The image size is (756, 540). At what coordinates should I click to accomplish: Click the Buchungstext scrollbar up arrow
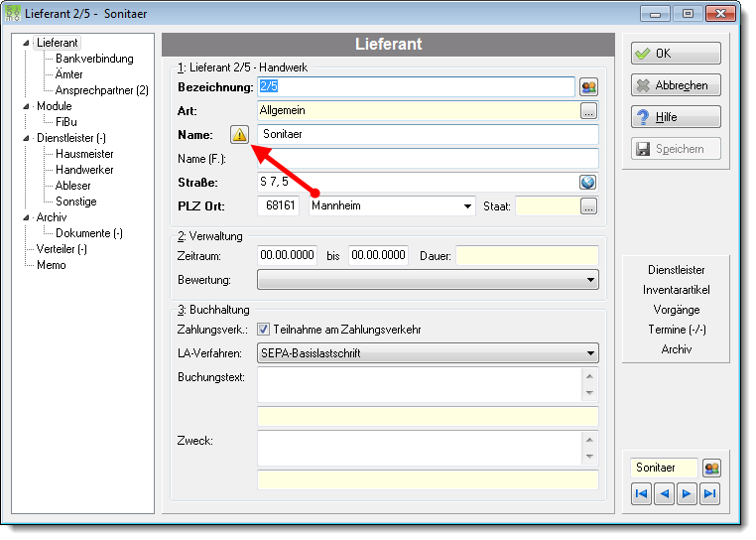click(x=589, y=376)
